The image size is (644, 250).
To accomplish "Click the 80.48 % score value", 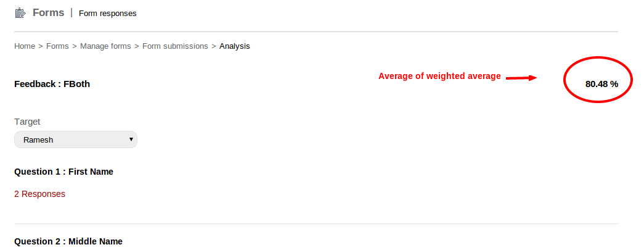I will (601, 84).
